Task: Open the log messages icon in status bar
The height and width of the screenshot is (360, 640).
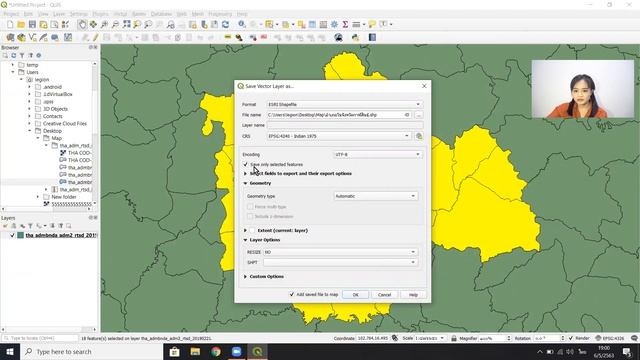Action: coord(634,338)
